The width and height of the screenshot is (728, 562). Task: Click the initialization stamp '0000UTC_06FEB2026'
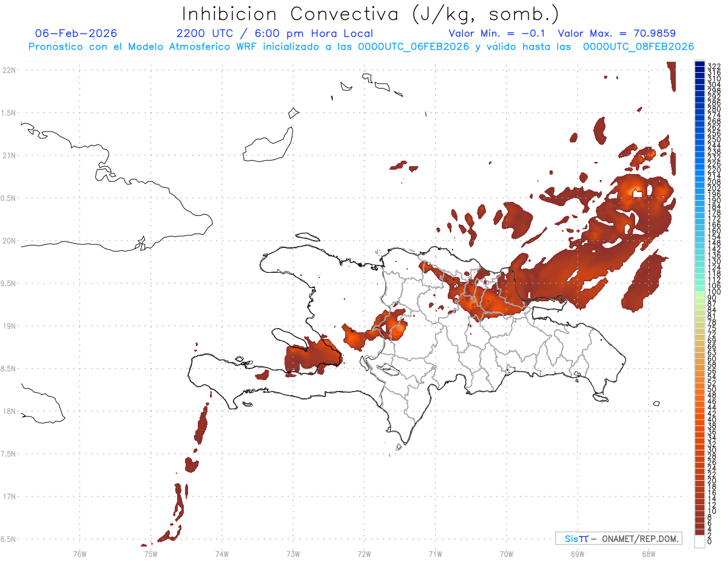tap(414, 47)
